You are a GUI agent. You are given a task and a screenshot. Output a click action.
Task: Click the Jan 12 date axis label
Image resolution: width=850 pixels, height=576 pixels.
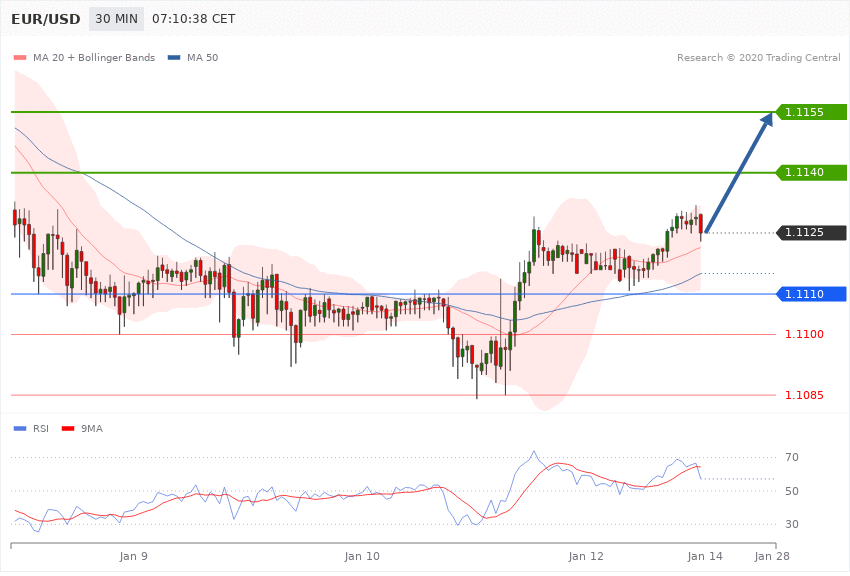[x=586, y=556]
